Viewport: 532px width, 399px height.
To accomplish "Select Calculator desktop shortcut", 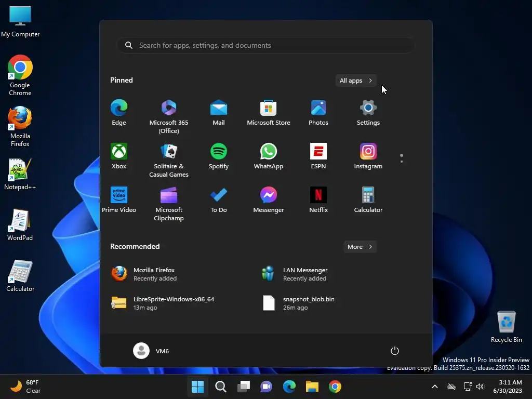I will (20, 275).
